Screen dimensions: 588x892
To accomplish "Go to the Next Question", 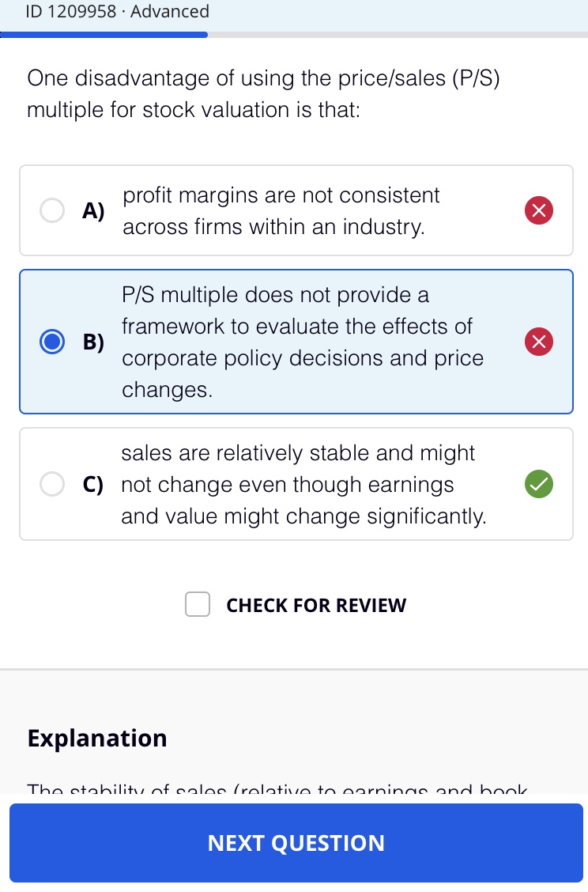I will 296,842.
